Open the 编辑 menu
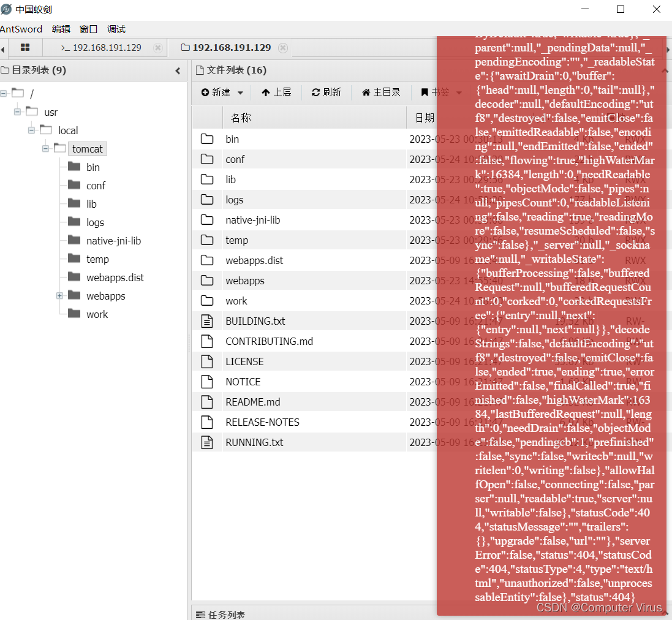The width and height of the screenshot is (672, 620). [x=61, y=29]
